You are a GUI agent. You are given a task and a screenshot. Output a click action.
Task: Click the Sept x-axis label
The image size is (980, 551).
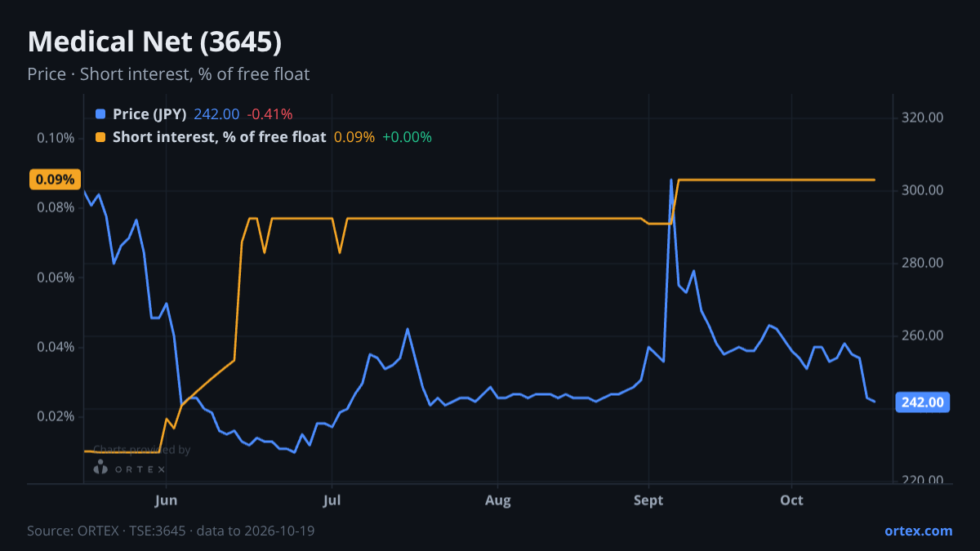point(648,500)
